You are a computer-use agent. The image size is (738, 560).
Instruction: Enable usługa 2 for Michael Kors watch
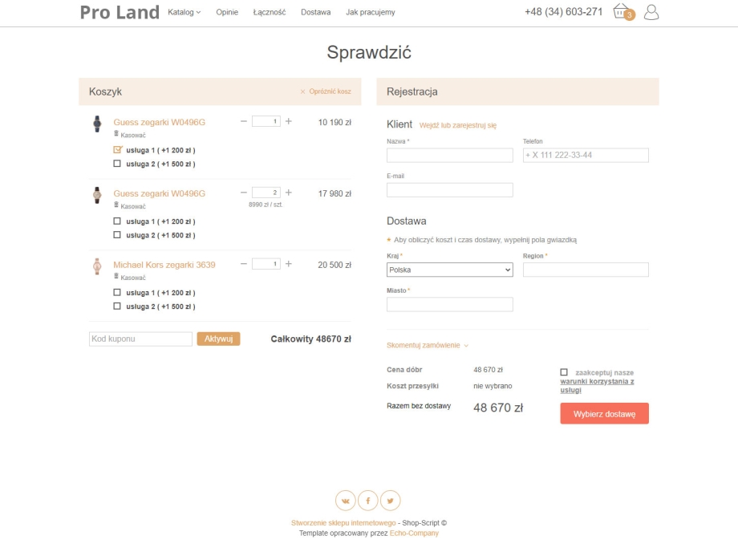(x=117, y=306)
